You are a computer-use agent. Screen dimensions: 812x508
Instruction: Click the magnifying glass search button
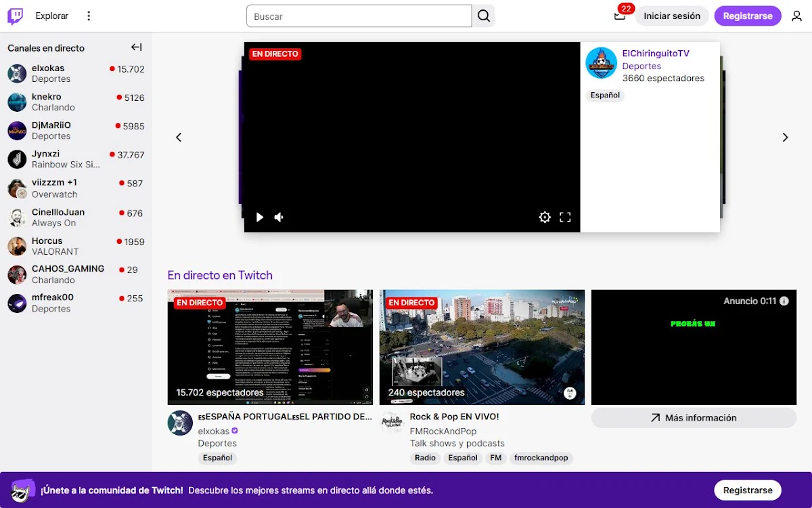pyautogui.click(x=483, y=16)
